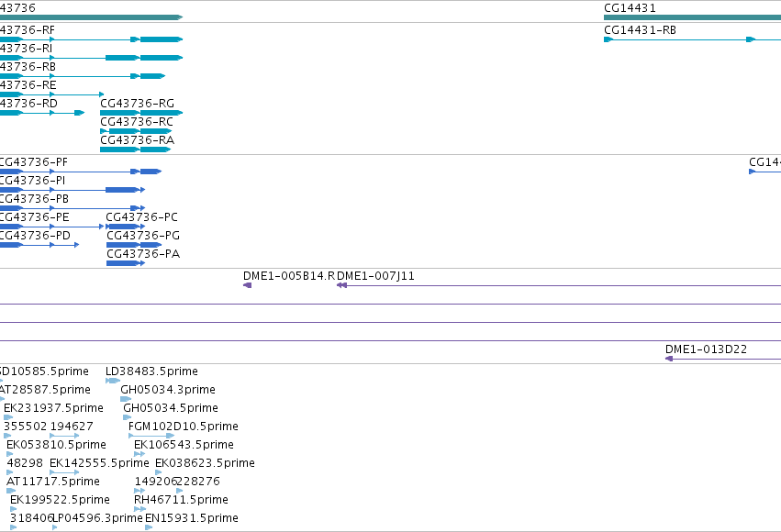Click EST label FGM102D10.5prime
The width and height of the screenshot is (781, 532).
(184, 427)
